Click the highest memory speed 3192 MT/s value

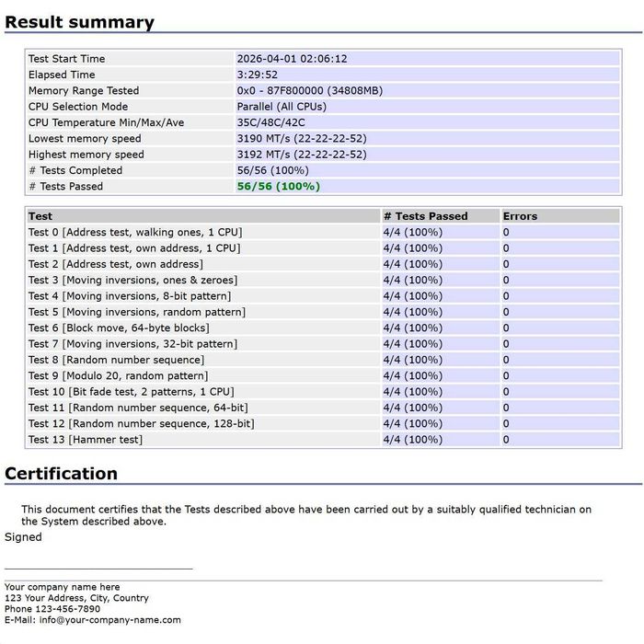coord(302,155)
